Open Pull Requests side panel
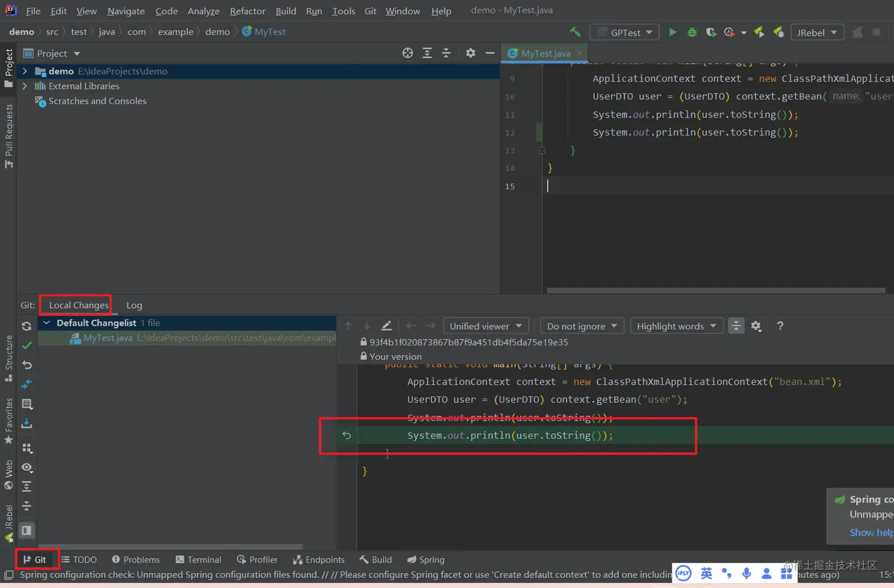Image resolution: width=894 pixels, height=588 pixels. click(9, 135)
